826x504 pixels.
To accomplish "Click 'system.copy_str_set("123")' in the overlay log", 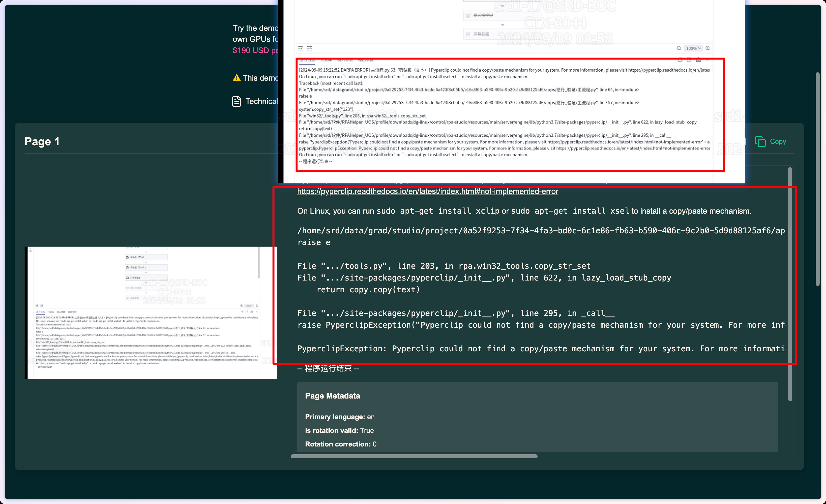I will (x=326, y=109).
